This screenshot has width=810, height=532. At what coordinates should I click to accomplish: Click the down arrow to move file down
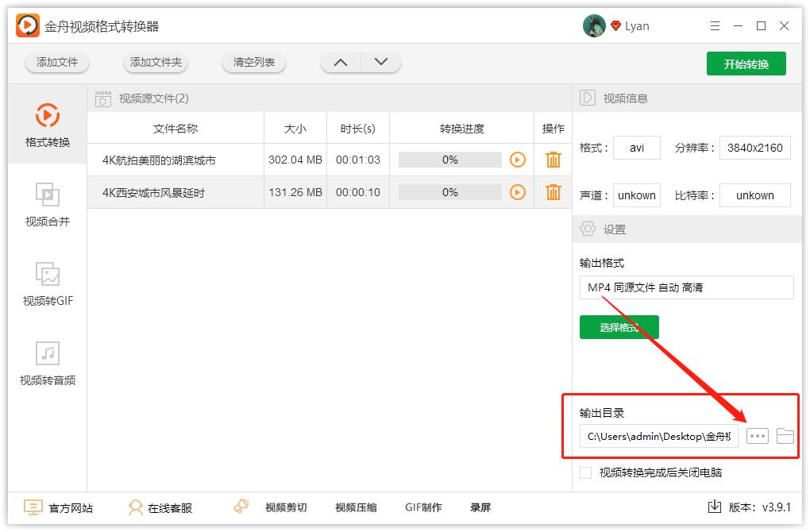point(380,60)
